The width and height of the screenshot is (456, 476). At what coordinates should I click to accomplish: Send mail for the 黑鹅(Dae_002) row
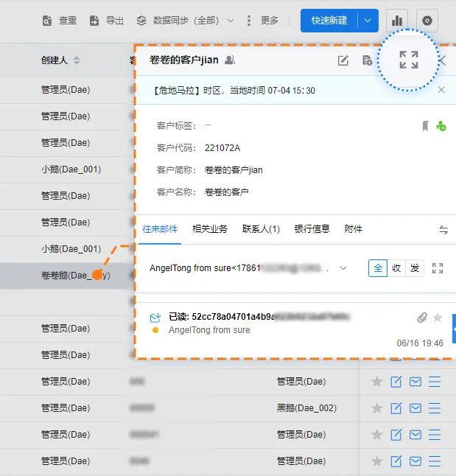[415, 408]
